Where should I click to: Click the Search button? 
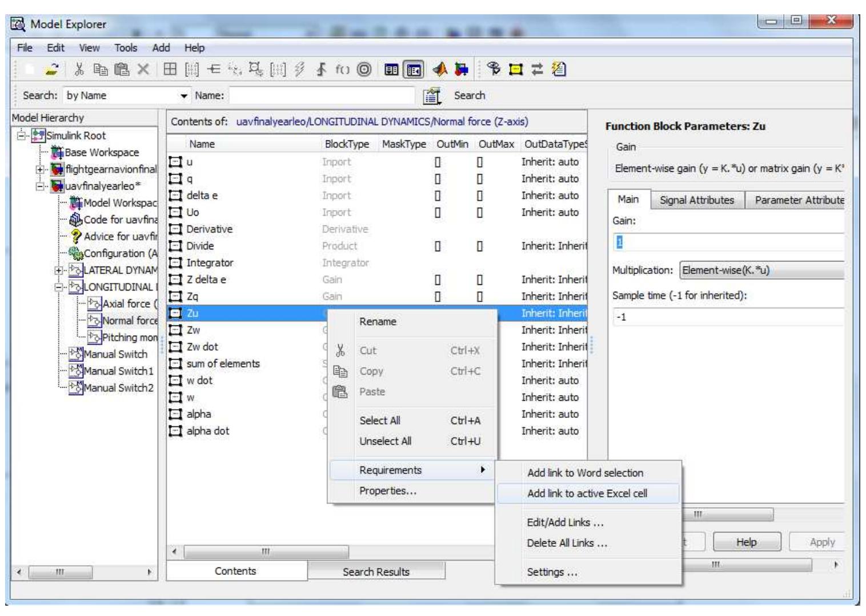[470, 95]
